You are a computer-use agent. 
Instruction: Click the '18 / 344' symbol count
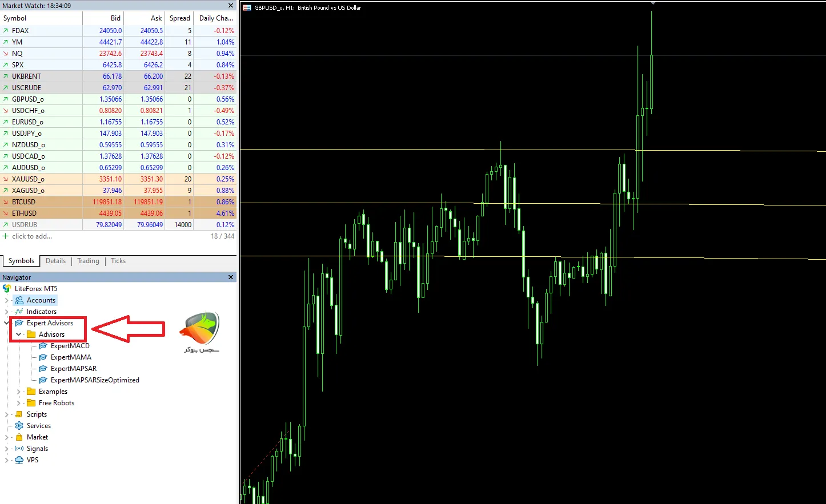pyautogui.click(x=223, y=236)
